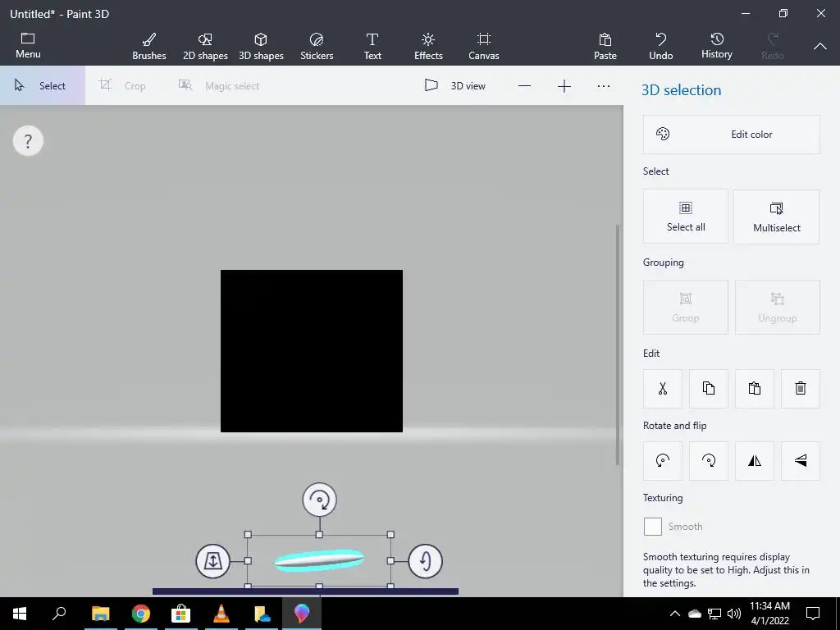The image size is (840, 630).
Task: Enable Multiselect mode
Action: click(x=776, y=217)
